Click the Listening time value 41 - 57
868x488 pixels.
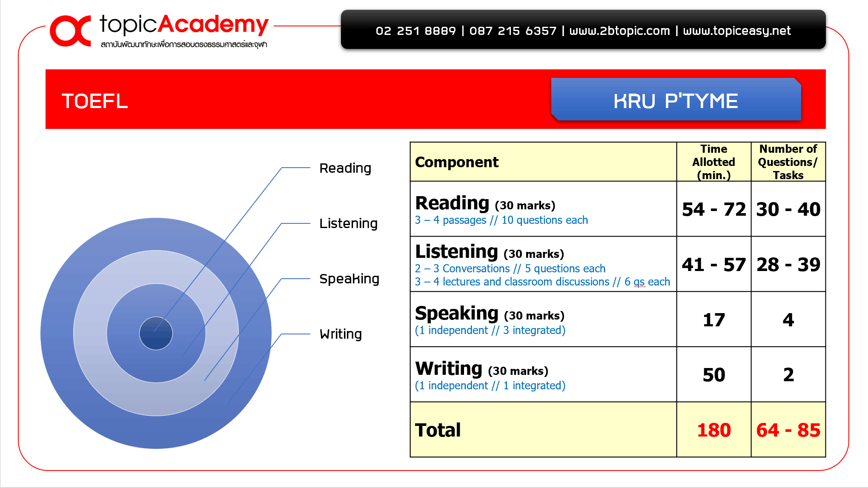714,265
